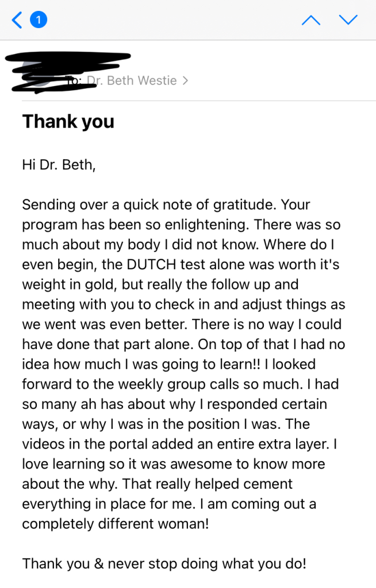Tap closing line 'never stop doing what you do!'
376x588 pixels.
pos(207,564)
